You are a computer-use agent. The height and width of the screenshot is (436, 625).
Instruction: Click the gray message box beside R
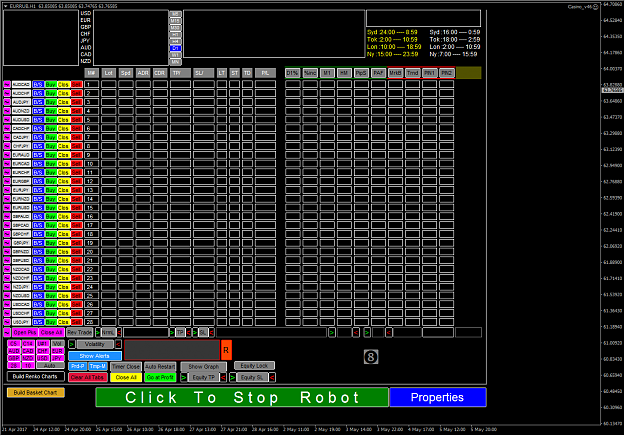point(172,350)
